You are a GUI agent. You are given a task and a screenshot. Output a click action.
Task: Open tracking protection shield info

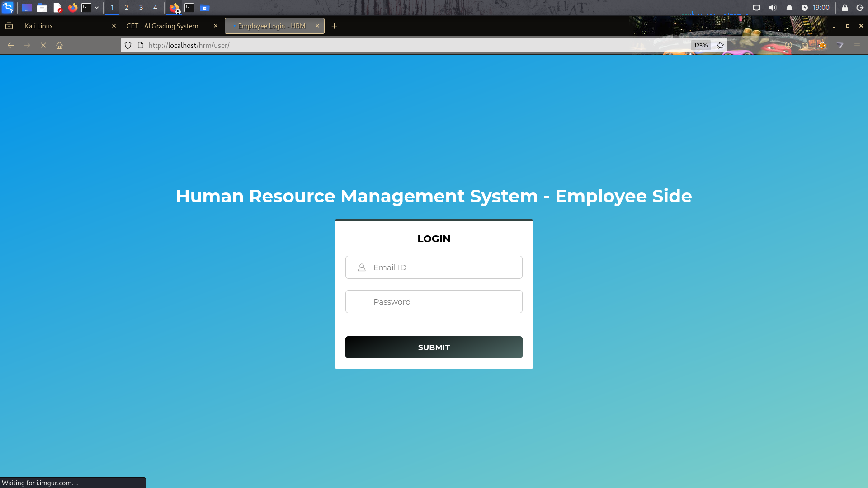point(128,45)
